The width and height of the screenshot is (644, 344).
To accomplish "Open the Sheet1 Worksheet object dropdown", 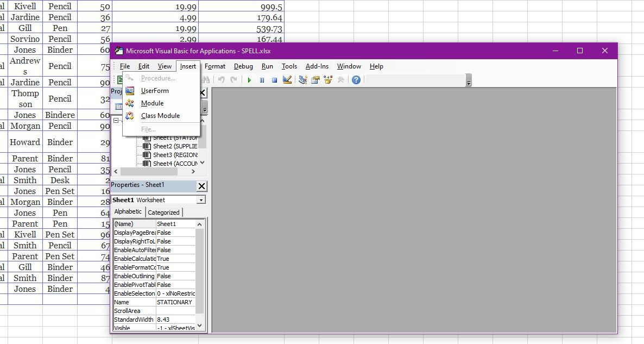I will point(201,200).
